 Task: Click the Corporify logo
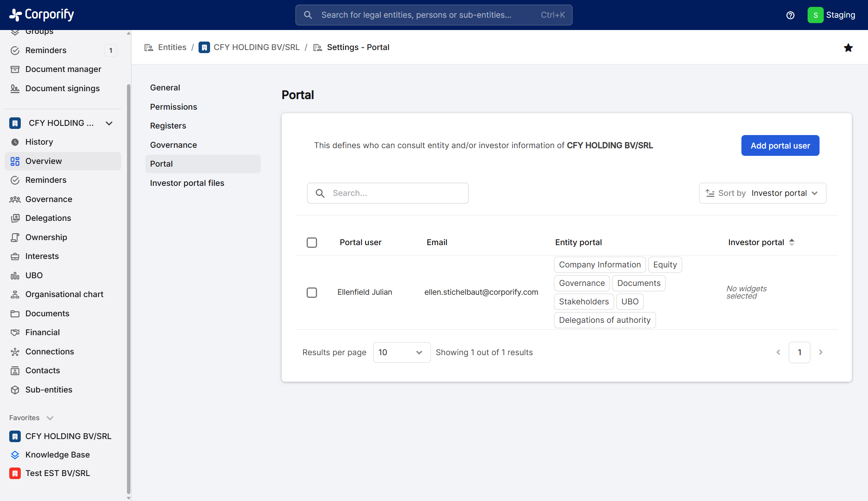pos(42,15)
